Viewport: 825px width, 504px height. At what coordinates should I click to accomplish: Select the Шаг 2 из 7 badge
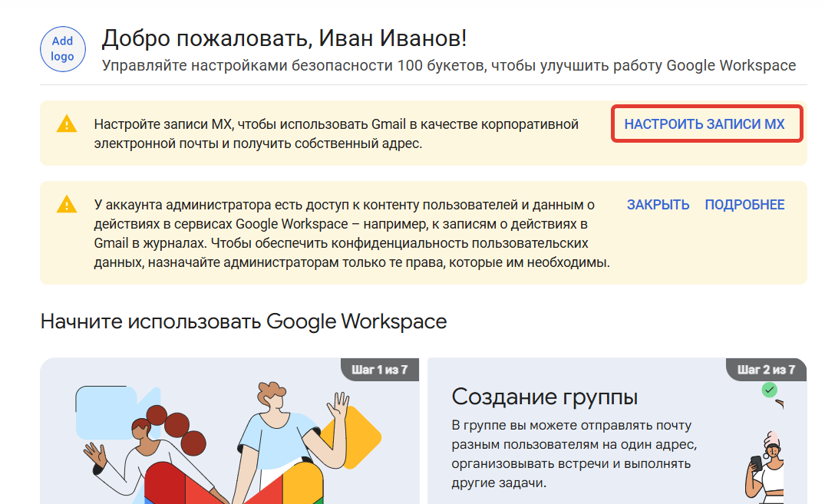(766, 370)
